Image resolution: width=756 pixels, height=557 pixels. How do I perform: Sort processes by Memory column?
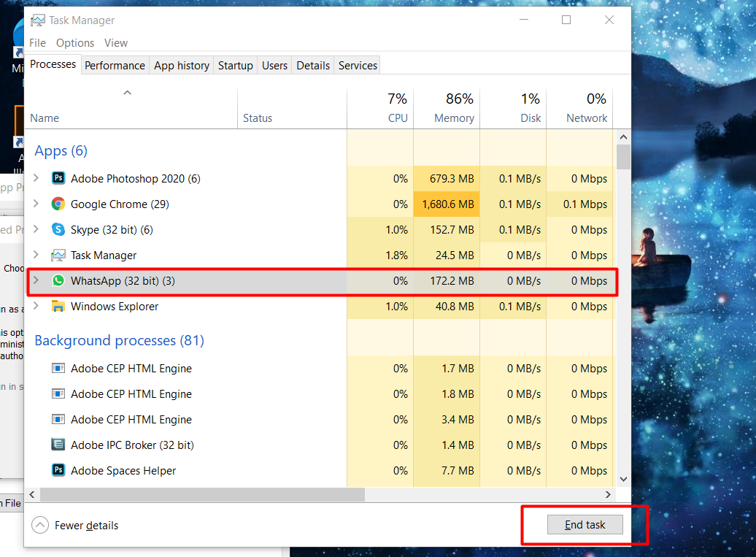pyautogui.click(x=447, y=109)
